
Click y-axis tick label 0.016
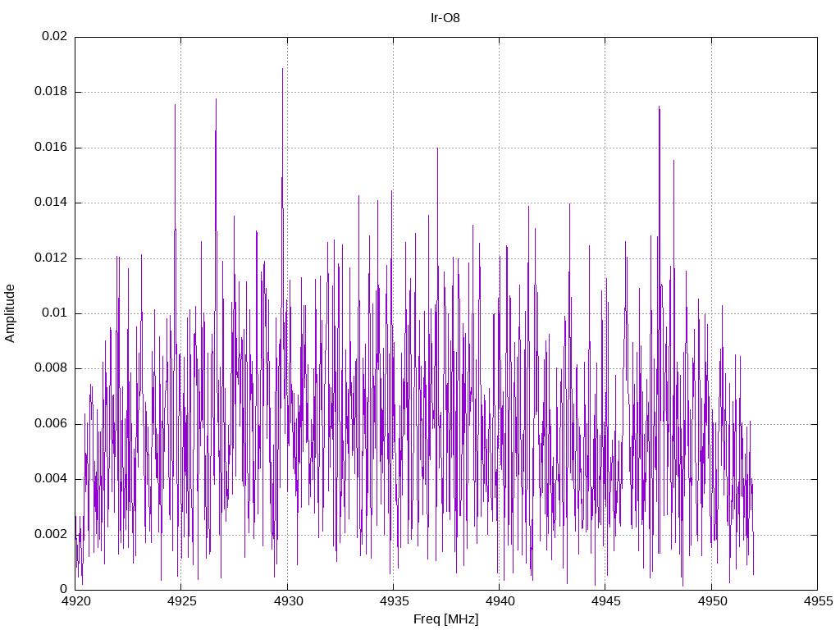51,148
